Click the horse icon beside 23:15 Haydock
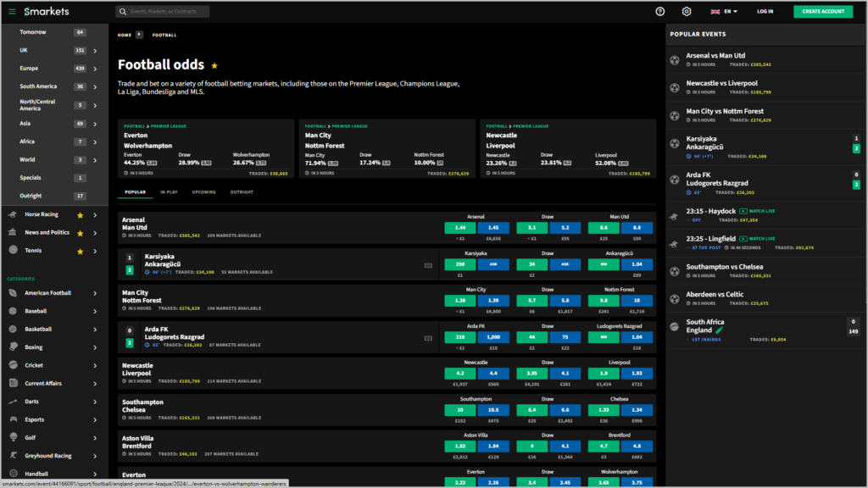 pos(674,216)
